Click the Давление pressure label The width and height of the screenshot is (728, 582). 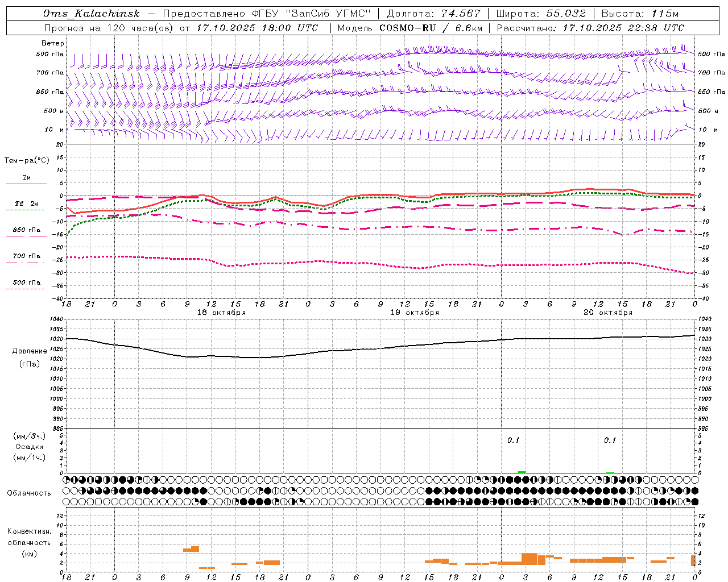tap(30, 351)
